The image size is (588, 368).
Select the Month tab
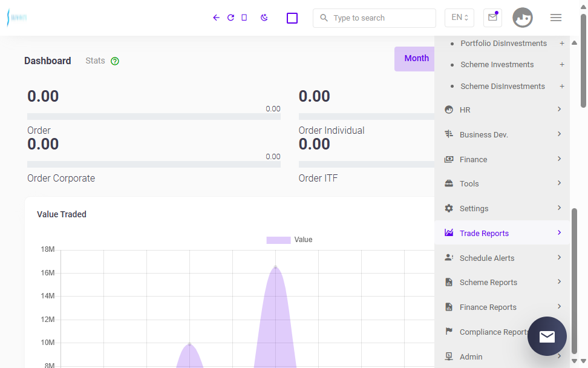(416, 59)
